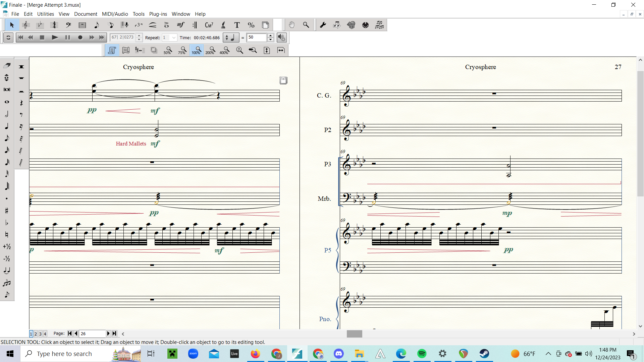Toggle the padlock icon on page
This screenshot has height=362, width=644.
283,80
